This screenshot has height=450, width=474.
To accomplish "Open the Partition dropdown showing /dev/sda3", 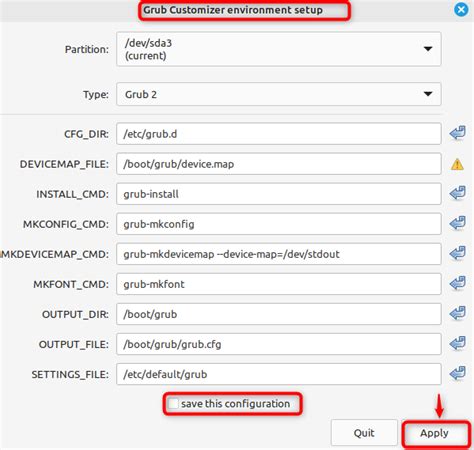I will point(279,49).
